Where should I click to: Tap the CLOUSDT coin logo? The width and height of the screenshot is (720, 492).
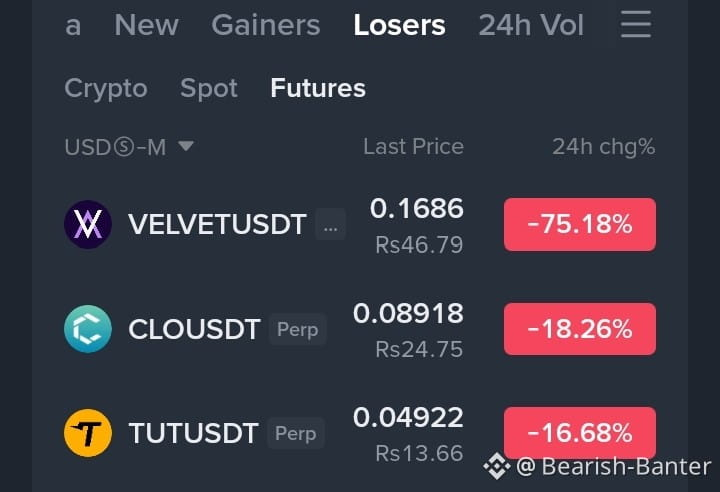(x=88, y=329)
